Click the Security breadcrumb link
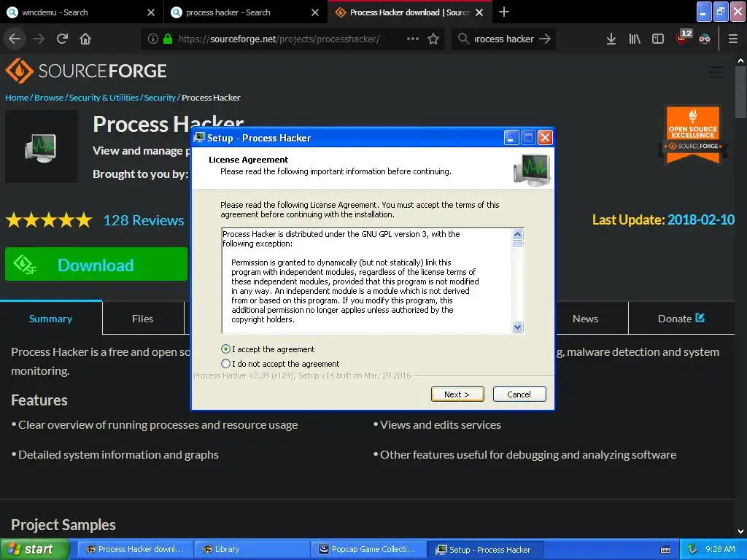Image resolution: width=747 pixels, height=560 pixels. point(160,98)
